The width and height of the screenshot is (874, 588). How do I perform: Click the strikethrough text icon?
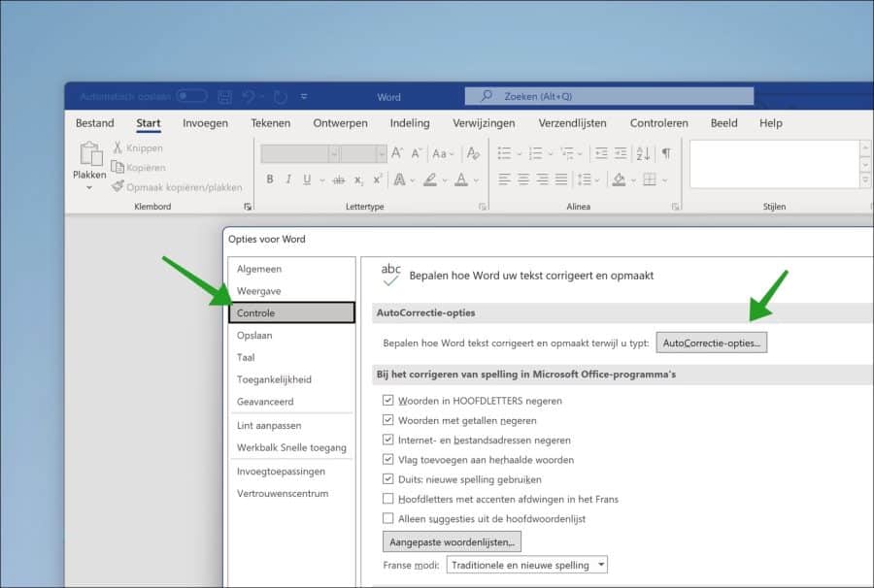pyautogui.click(x=338, y=180)
